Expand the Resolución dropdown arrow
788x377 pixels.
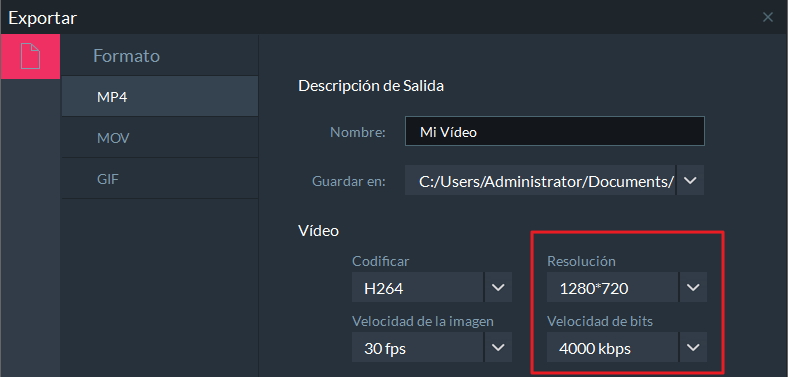[693, 287]
